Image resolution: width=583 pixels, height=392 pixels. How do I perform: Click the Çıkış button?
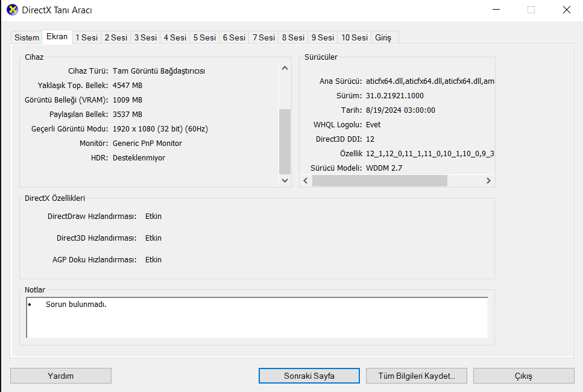point(523,376)
